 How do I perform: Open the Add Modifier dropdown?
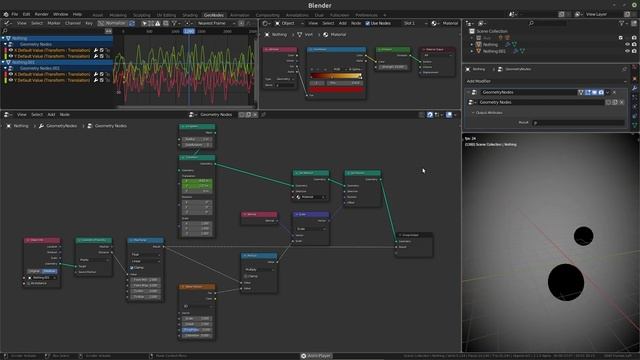[546, 81]
